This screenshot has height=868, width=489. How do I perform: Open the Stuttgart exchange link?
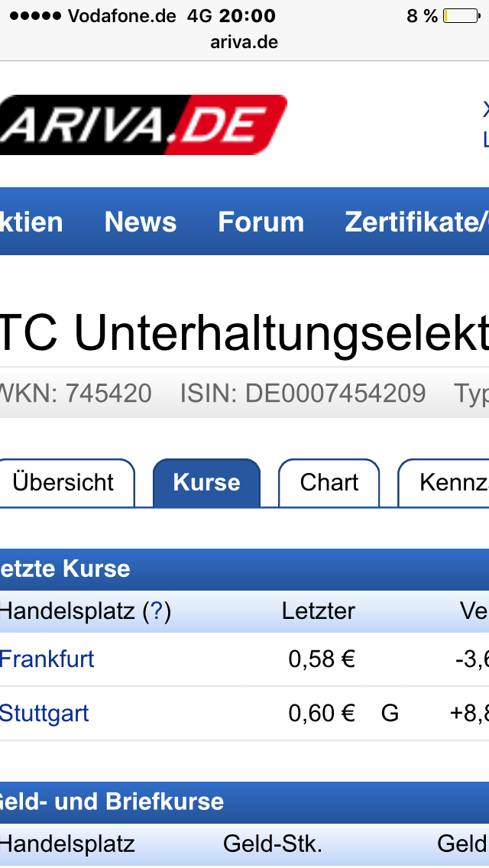click(44, 713)
